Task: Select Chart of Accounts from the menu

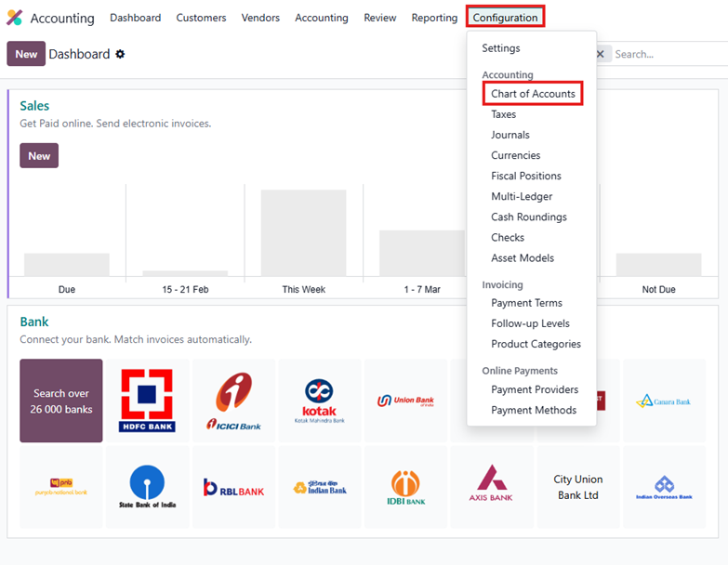Action: [533, 94]
